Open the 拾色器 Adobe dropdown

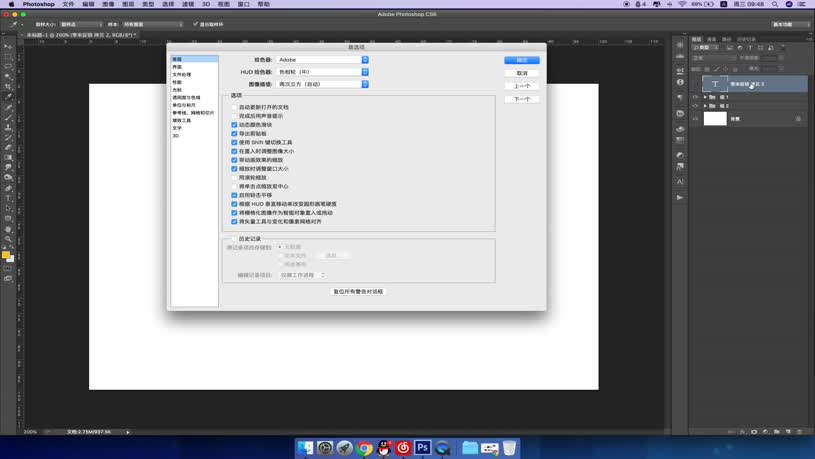pos(322,60)
